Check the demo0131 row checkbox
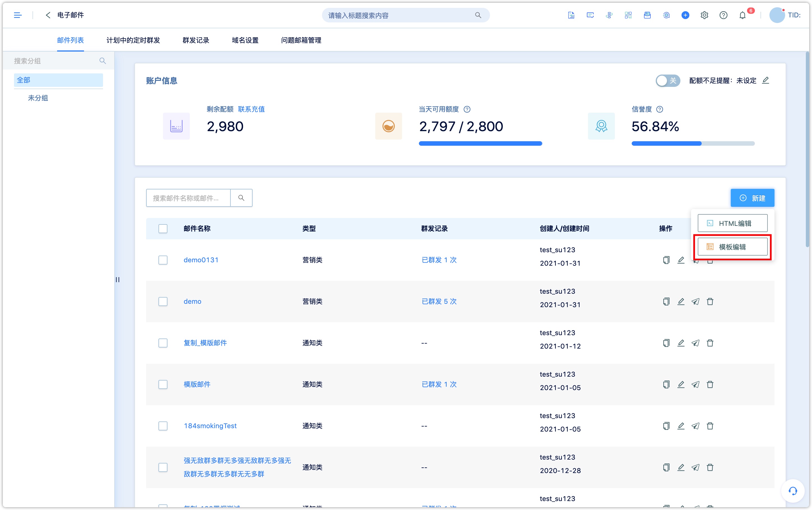This screenshot has width=812, height=510. click(x=163, y=260)
